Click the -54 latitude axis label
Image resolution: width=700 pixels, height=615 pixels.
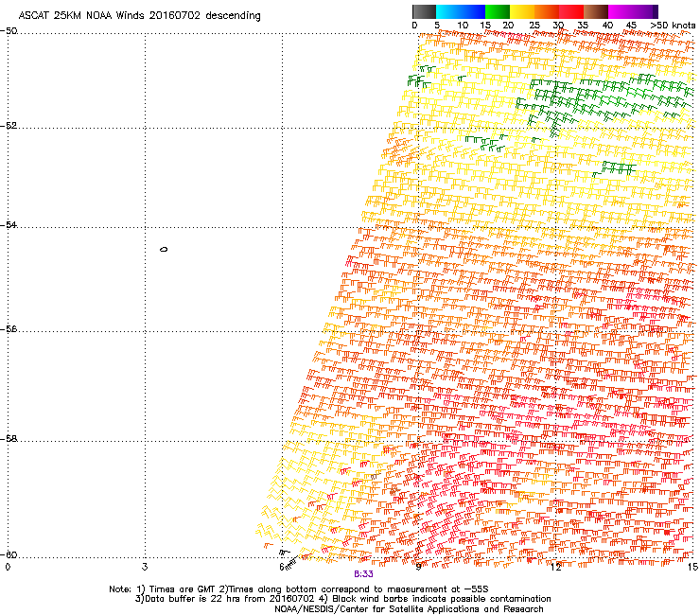point(9,225)
